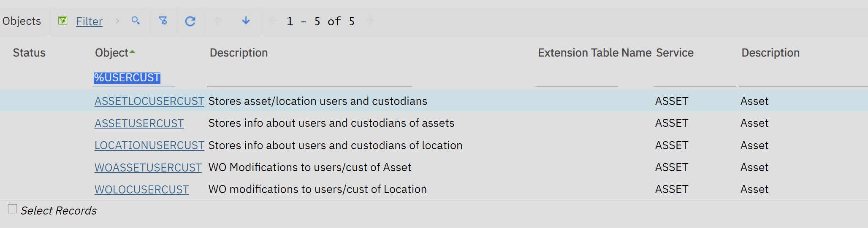Clear the filter with the funnel-x icon
This screenshot has width=868, height=228.
pos(163,21)
